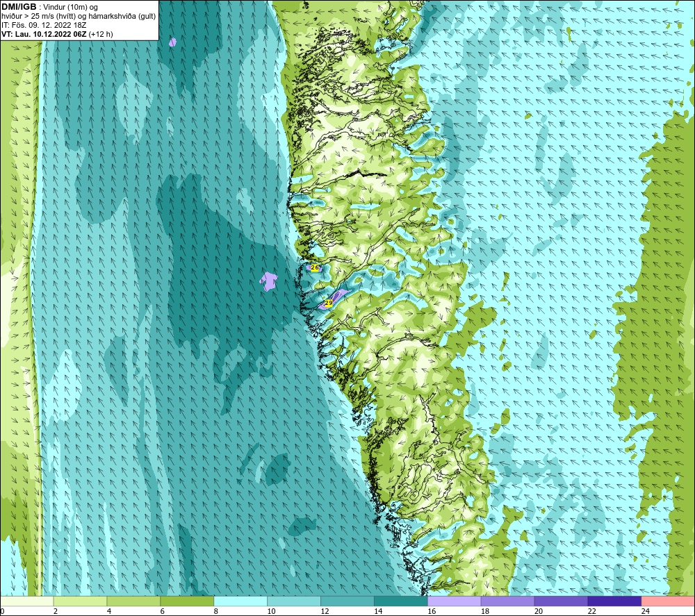The image size is (695, 616).
Task: Select the pink legend color above 24
Action: pos(668,601)
